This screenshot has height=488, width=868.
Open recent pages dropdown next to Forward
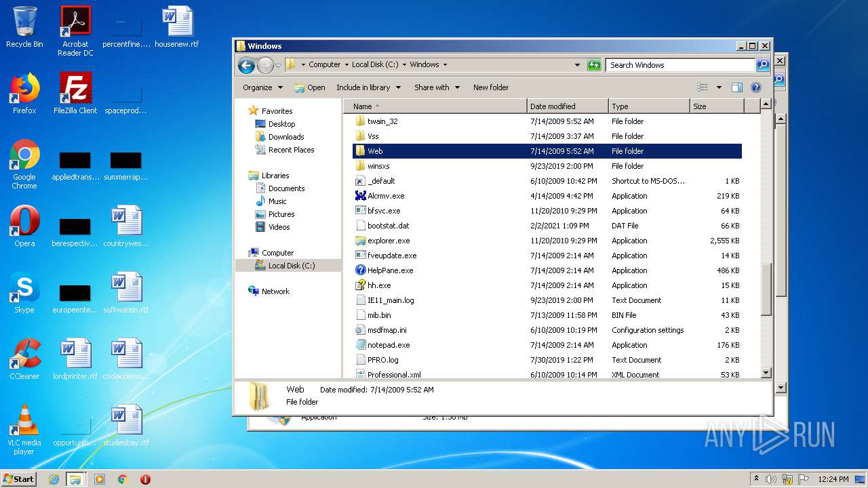(278, 66)
